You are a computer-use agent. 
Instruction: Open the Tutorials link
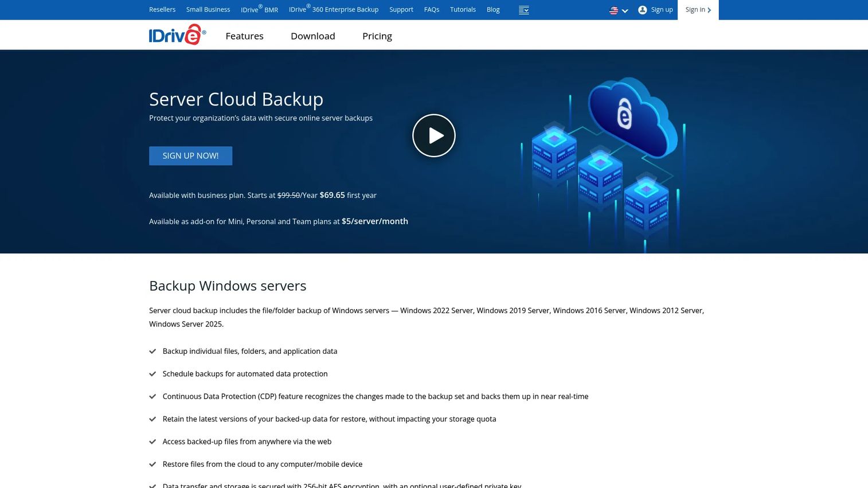pos(463,10)
